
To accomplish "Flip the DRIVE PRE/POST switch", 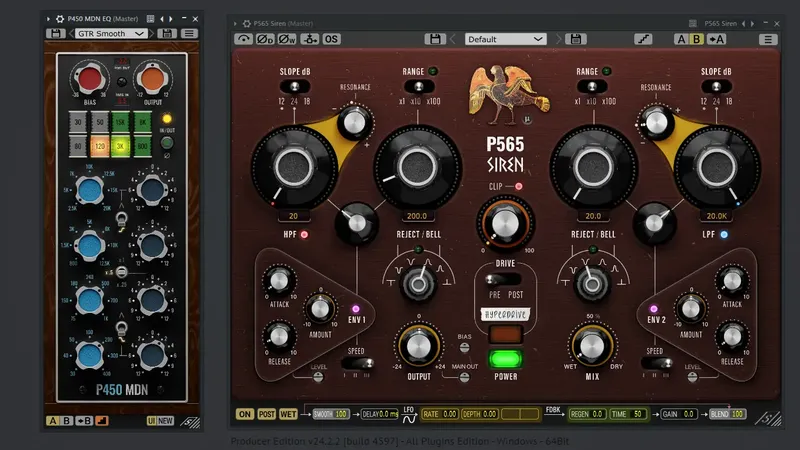I will [x=503, y=280].
